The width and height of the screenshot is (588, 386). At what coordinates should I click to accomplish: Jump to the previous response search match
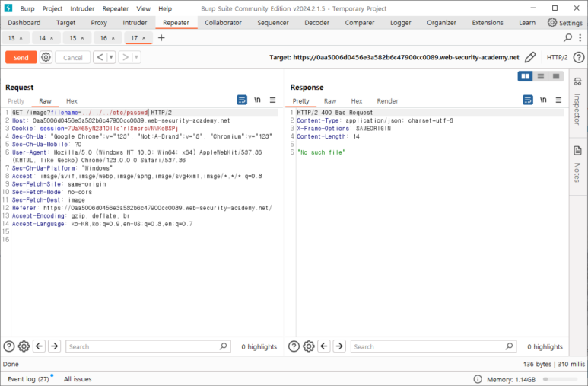[x=324, y=346]
